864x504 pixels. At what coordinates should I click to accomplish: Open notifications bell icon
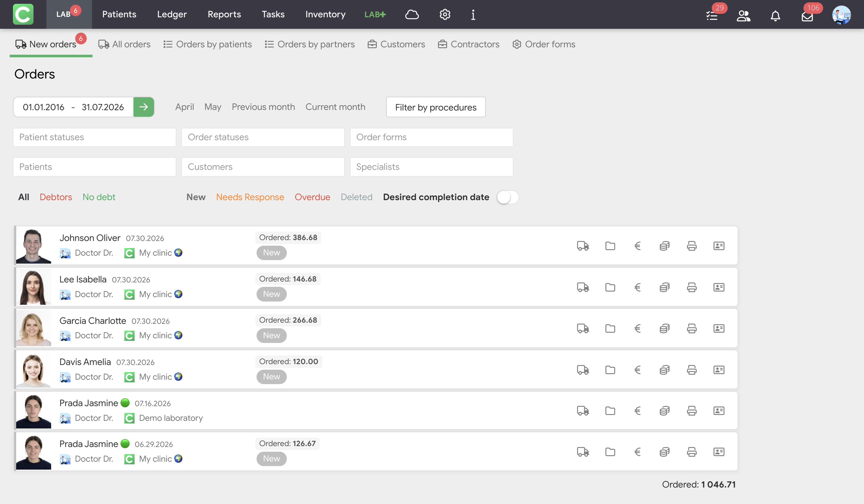(x=775, y=16)
